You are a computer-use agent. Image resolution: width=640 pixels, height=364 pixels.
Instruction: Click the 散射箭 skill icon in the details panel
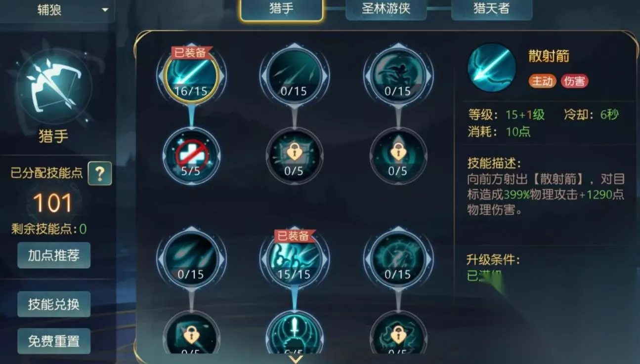pos(492,68)
